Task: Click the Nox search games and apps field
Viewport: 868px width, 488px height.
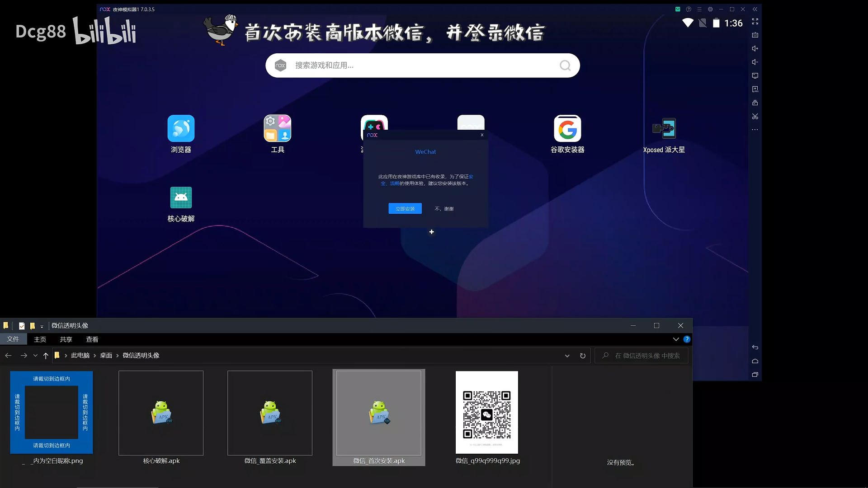Action: 423,66
